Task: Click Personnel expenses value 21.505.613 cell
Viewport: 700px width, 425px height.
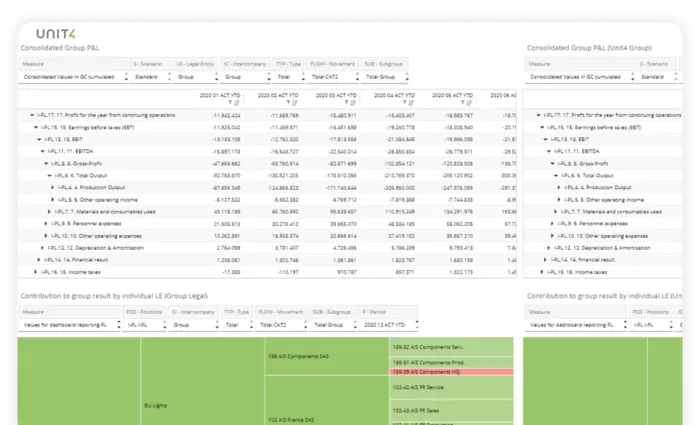Action: (227, 224)
